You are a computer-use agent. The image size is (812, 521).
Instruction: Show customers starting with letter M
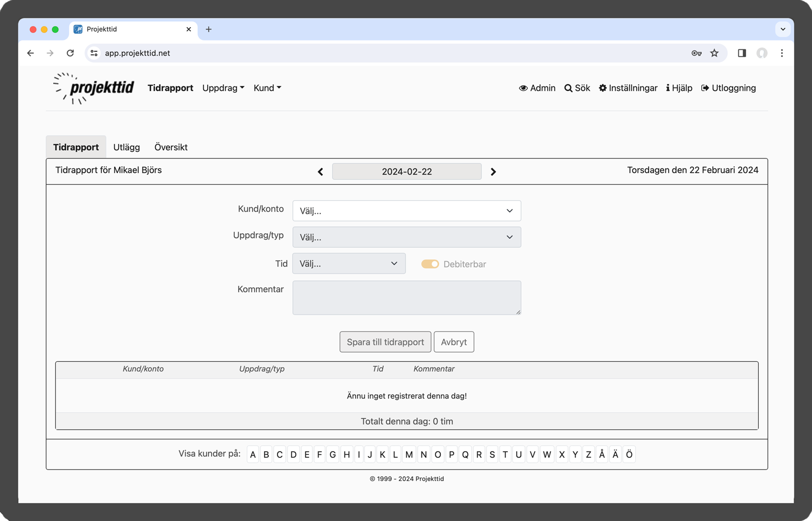point(409,454)
